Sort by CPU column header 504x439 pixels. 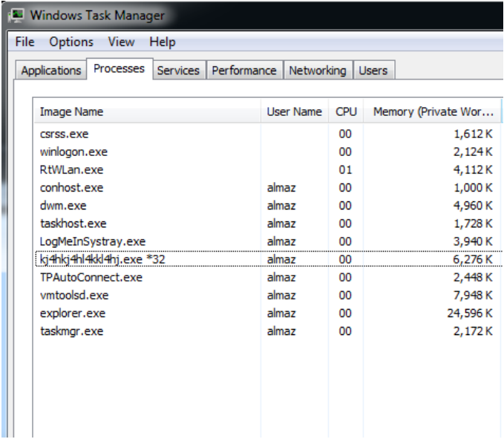[346, 112]
